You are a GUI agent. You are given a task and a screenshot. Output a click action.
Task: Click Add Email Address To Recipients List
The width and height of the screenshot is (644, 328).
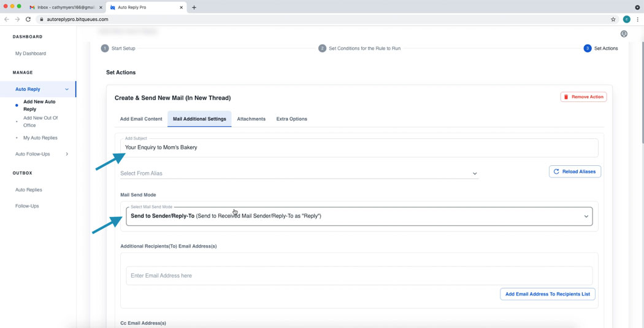(548, 294)
